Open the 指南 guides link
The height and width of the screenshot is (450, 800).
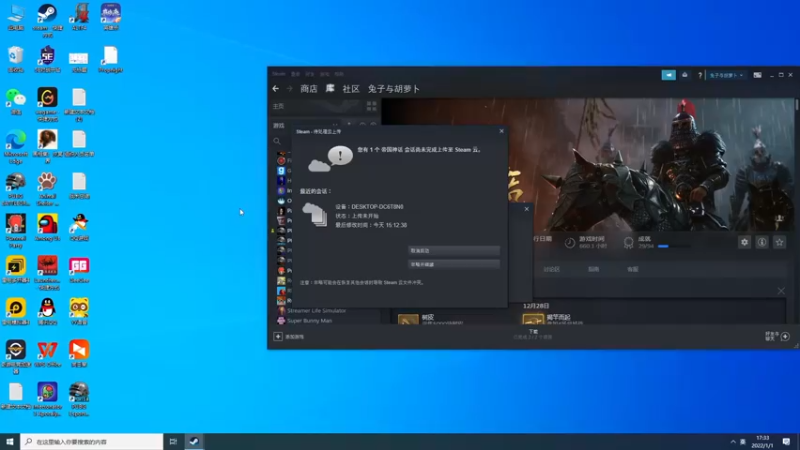coord(593,269)
